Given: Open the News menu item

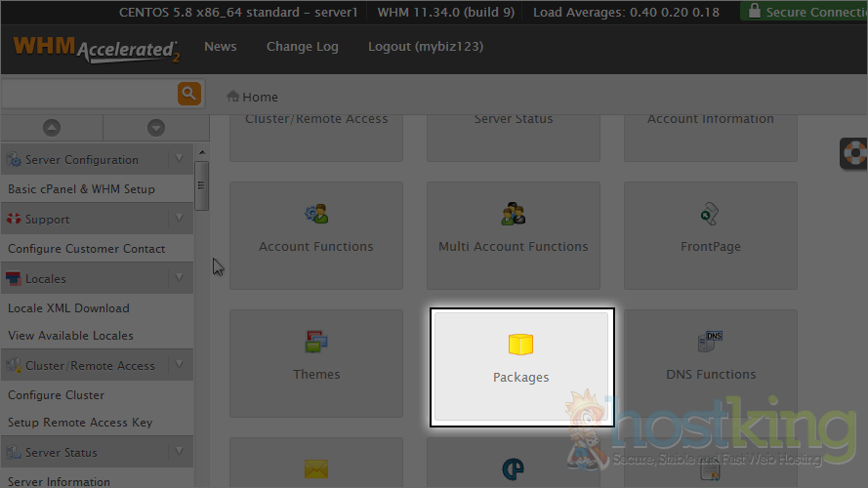Looking at the screenshot, I should [220, 47].
